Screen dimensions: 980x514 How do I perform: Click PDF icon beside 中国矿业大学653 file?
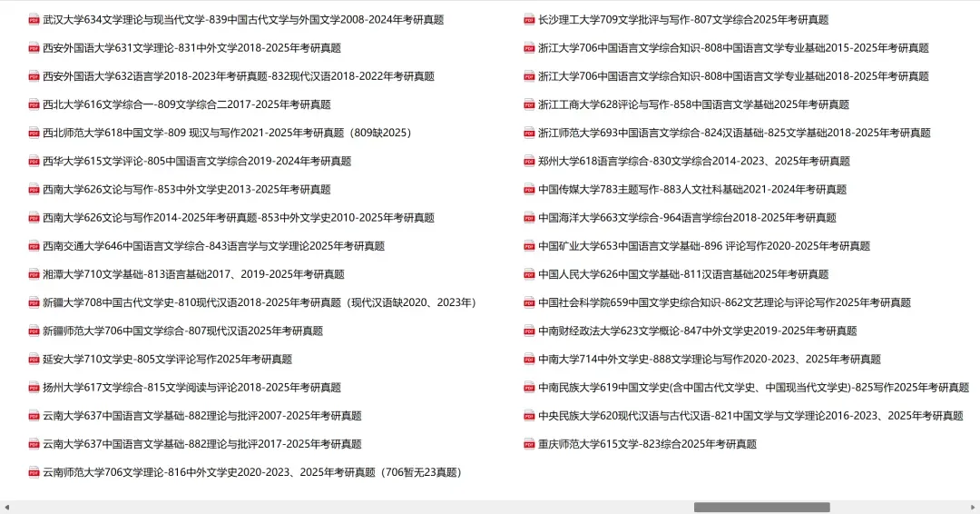coord(529,246)
